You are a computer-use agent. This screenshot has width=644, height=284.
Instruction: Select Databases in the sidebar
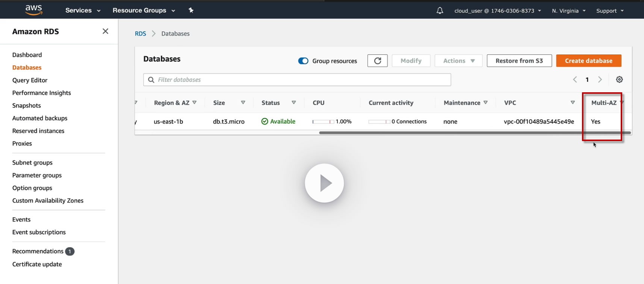coord(27,68)
